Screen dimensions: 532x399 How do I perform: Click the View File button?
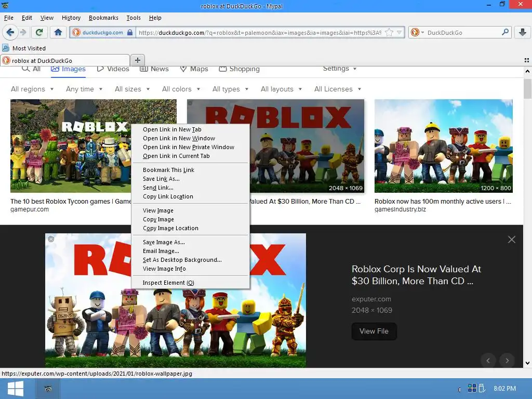374,331
